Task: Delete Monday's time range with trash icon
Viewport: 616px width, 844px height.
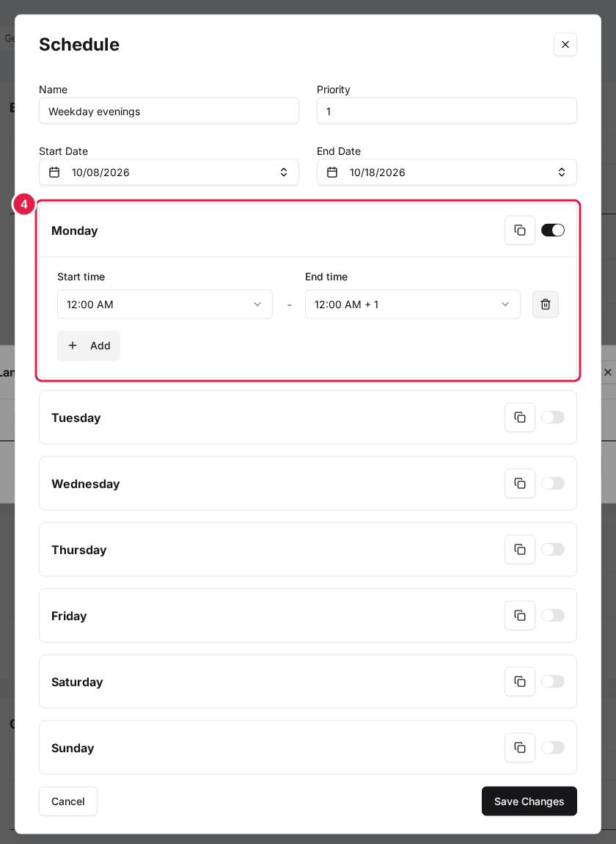Action: click(546, 304)
